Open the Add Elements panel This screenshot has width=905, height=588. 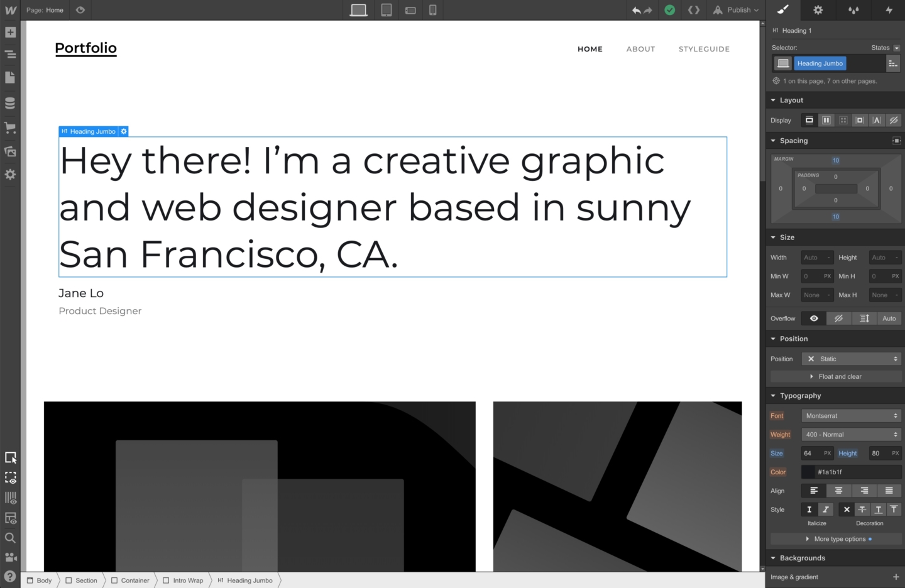click(10, 32)
